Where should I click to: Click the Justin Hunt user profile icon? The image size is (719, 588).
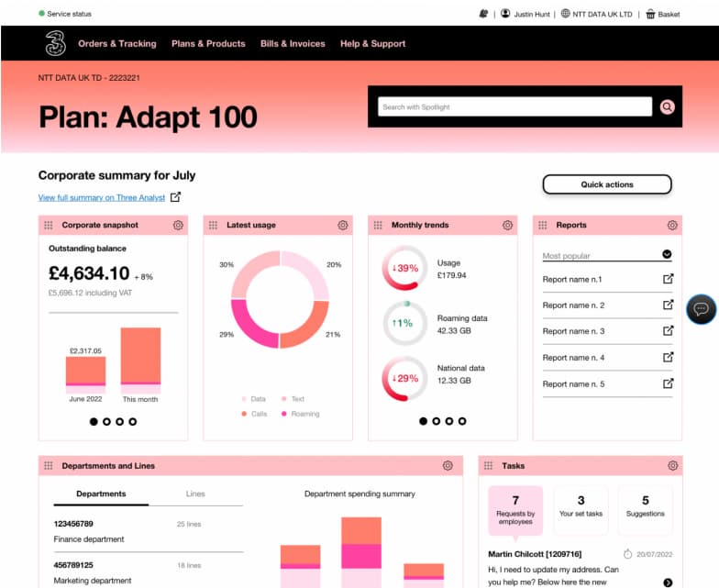(x=505, y=14)
